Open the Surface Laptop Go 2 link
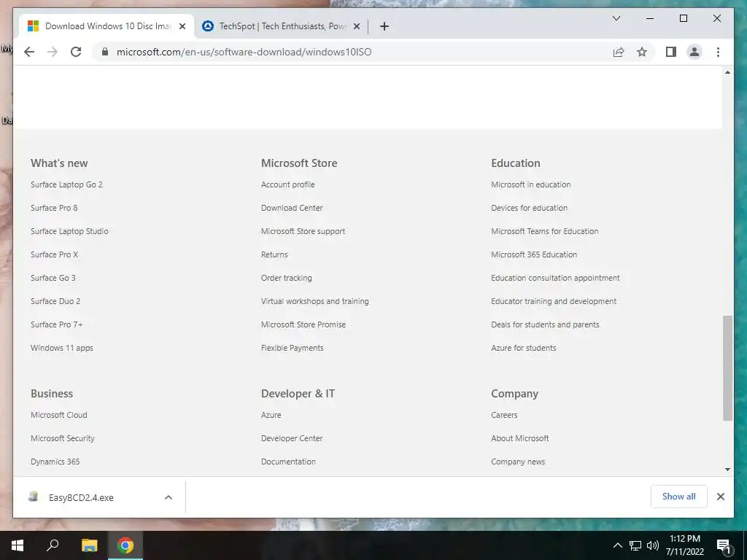 point(66,184)
